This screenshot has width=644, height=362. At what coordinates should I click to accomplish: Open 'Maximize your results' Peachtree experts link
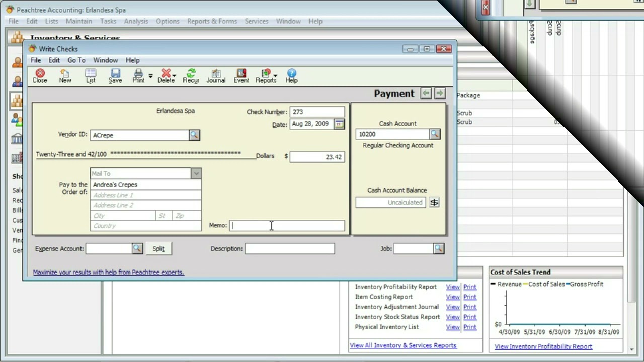(109, 272)
